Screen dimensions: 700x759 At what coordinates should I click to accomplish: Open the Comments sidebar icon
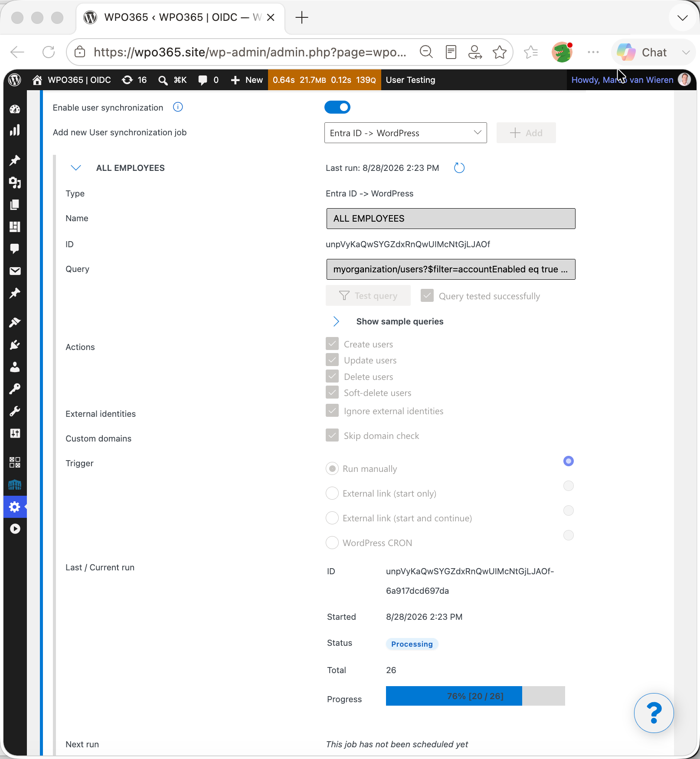coord(15,249)
